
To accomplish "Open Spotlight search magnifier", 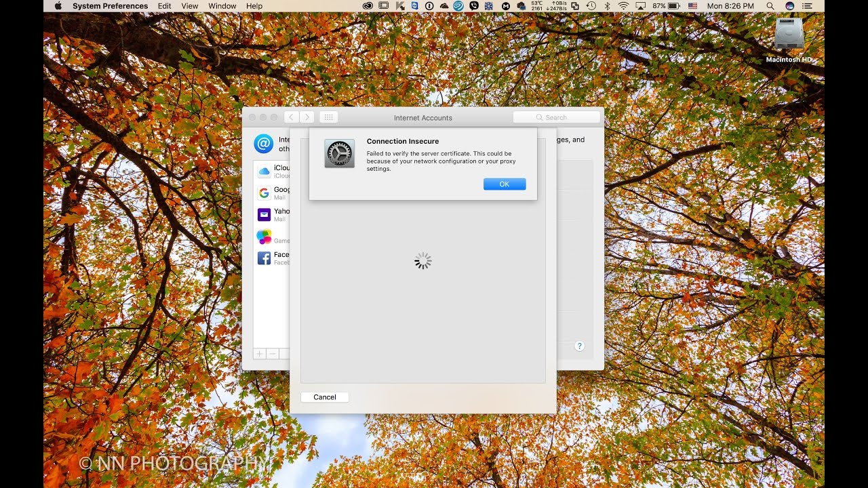I will (770, 5).
